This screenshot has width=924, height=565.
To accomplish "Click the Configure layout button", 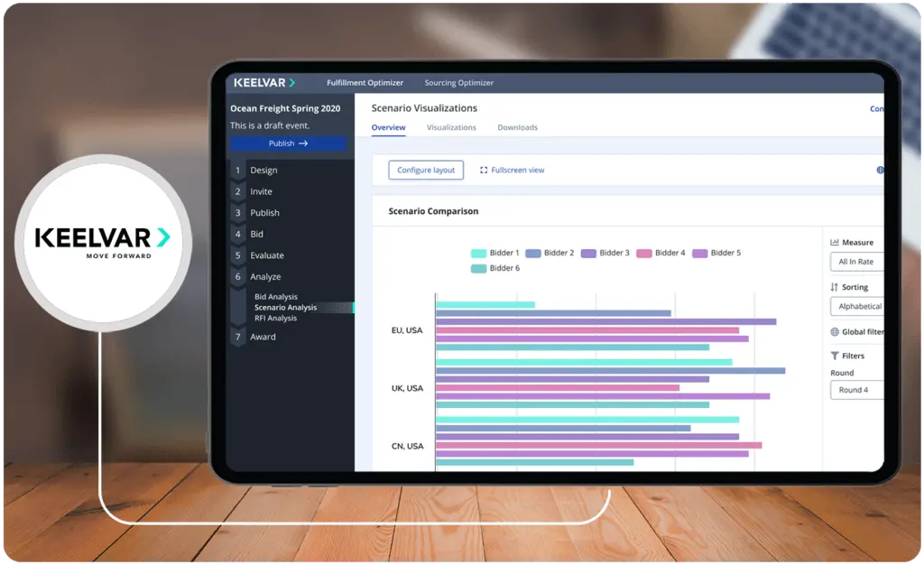I will point(426,170).
